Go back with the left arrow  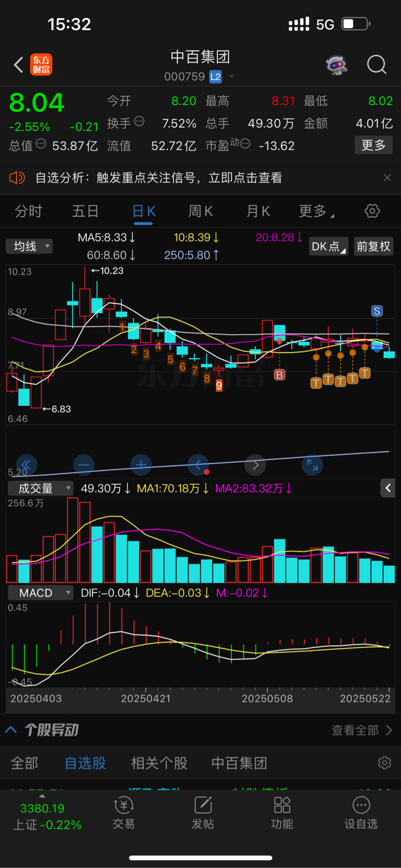pyautogui.click(x=19, y=65)
